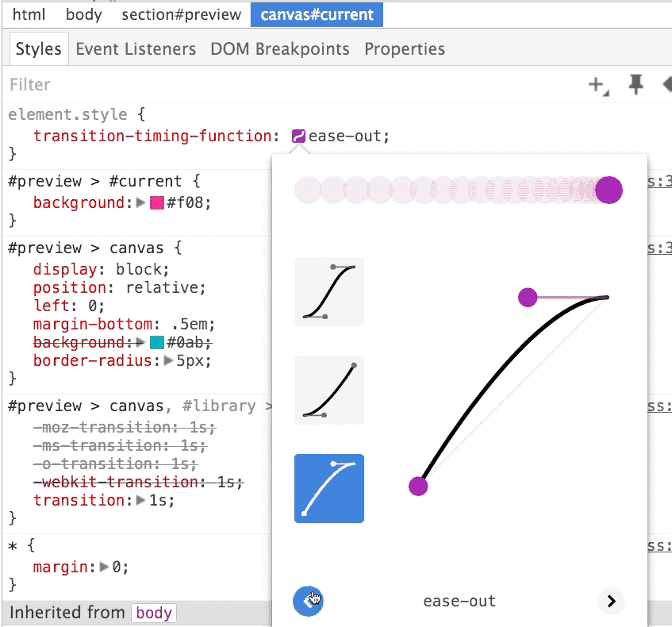The height and width of the screenshot is (627, 672).
Task: Click the Filter input field
Action: (291, 84)
